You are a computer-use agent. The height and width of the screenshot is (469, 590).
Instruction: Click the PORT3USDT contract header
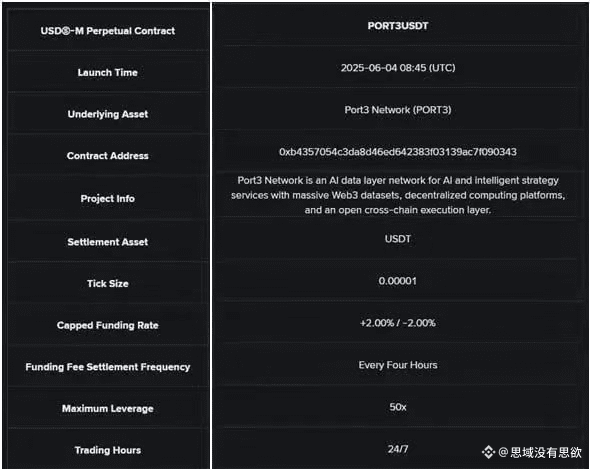coord(398,26)
